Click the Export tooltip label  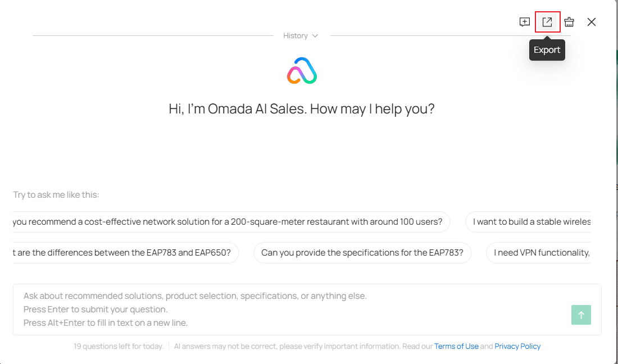[547, 50]
